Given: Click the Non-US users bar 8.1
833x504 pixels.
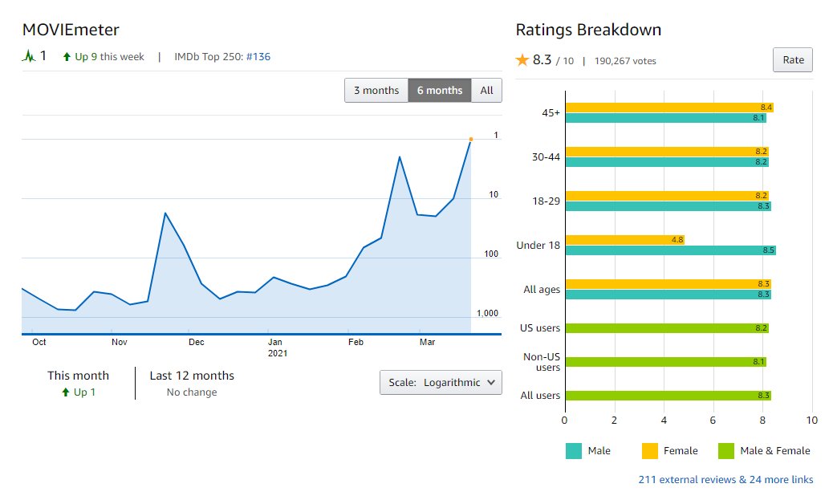Looking at the screenshot, I should click(x=665, y=362).
